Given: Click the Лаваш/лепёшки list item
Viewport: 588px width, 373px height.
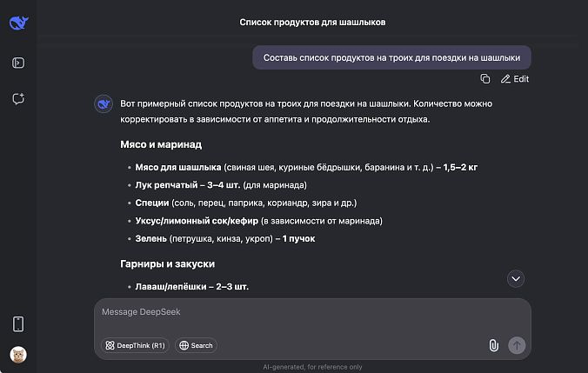Looking at the screenshot, I should pos(191,286).
